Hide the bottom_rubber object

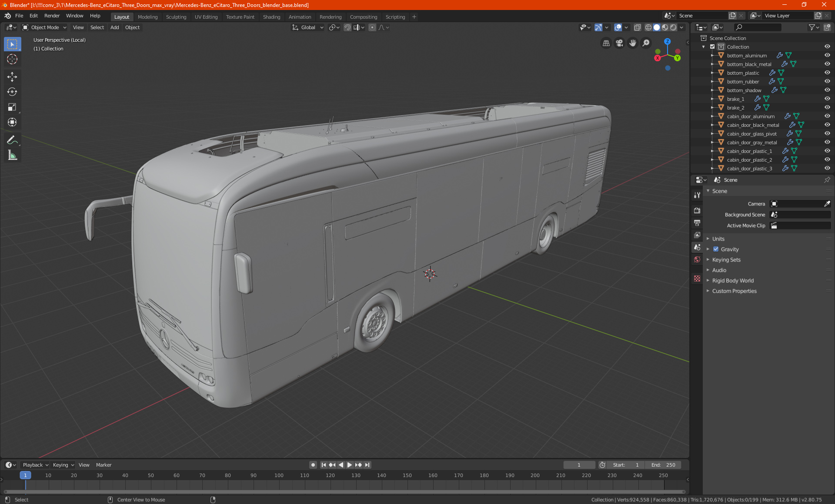827,81
